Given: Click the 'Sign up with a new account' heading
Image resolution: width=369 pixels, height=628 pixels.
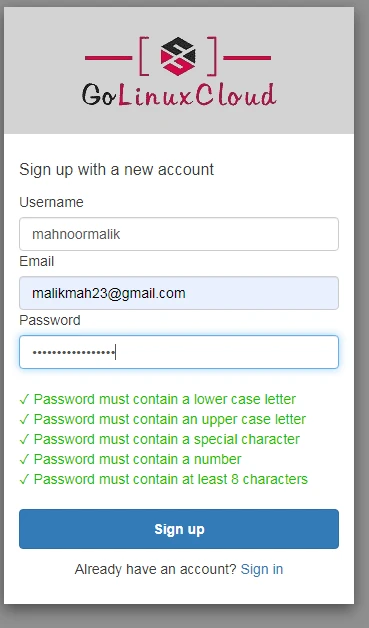Looking at the screenshot, I should pyautogui.click(x=116, y=169).
